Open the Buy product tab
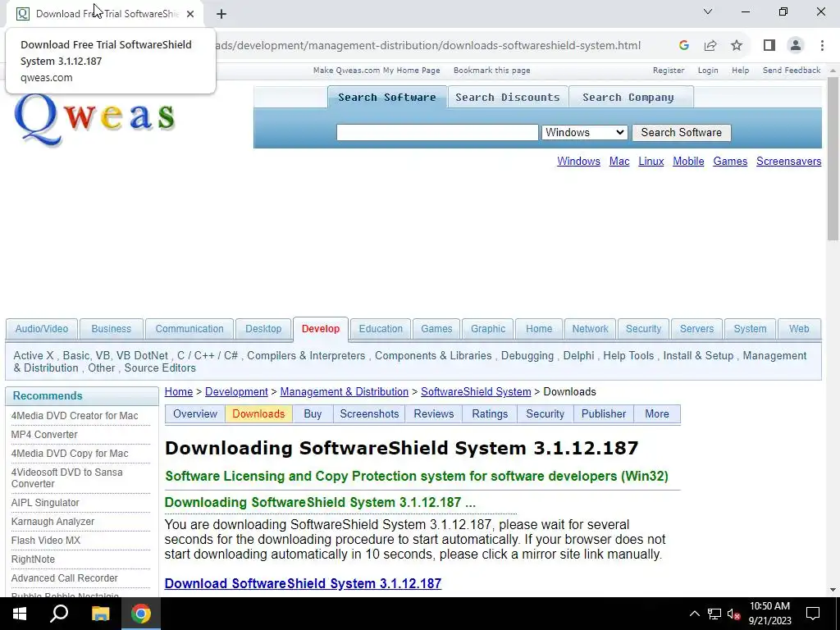840x630 pixels. (313, 414)
